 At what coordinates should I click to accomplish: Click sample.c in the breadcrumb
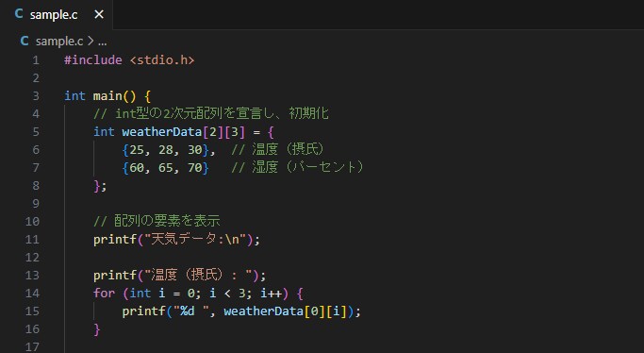(x=59, y=42)
